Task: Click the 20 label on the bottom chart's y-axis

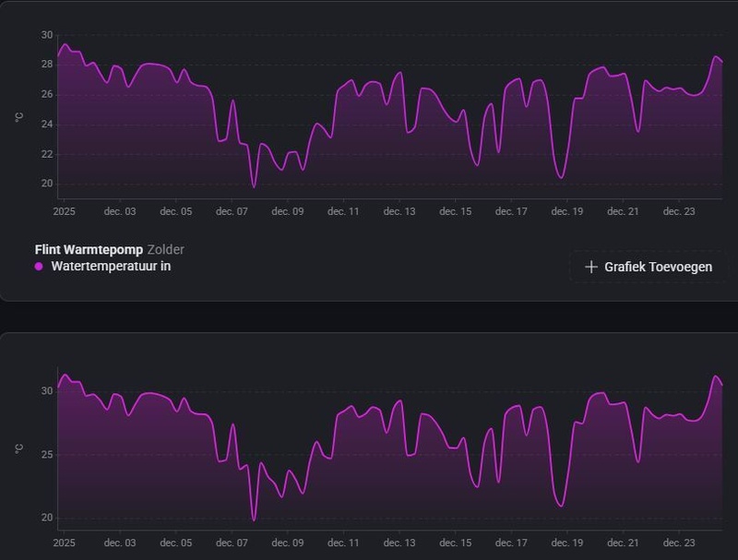Action: (46, 518)
